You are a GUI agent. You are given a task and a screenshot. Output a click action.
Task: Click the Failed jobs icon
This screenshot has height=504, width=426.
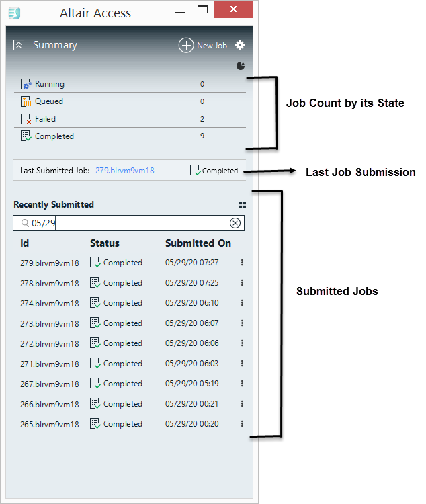(x=26, y=119)
